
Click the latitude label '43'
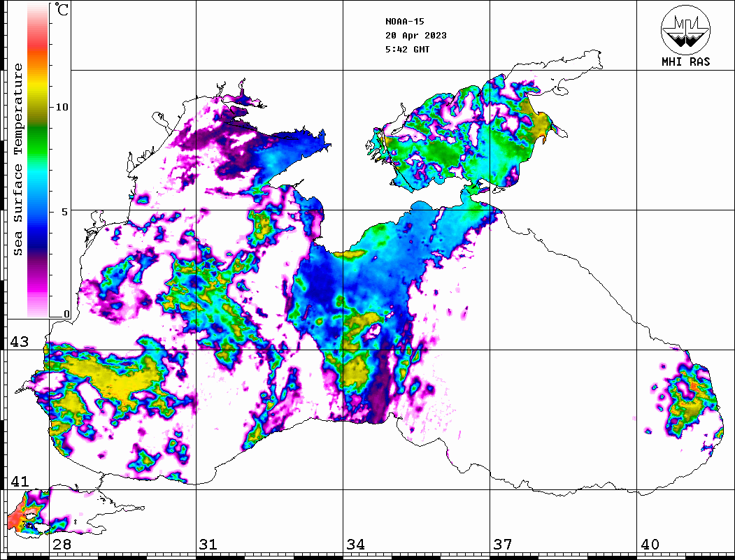click(x=20, y=342)
